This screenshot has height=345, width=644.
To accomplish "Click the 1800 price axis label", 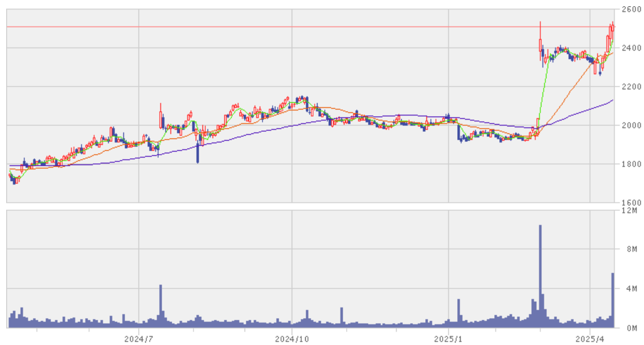I will pos(631,164).
